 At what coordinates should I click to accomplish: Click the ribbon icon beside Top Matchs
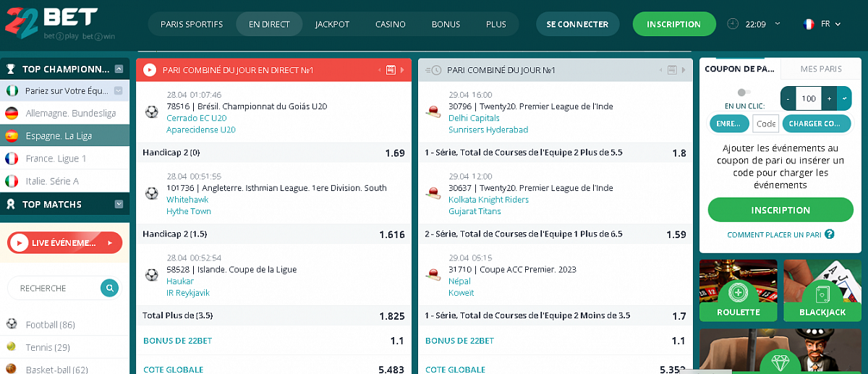(x=11, y=204)
